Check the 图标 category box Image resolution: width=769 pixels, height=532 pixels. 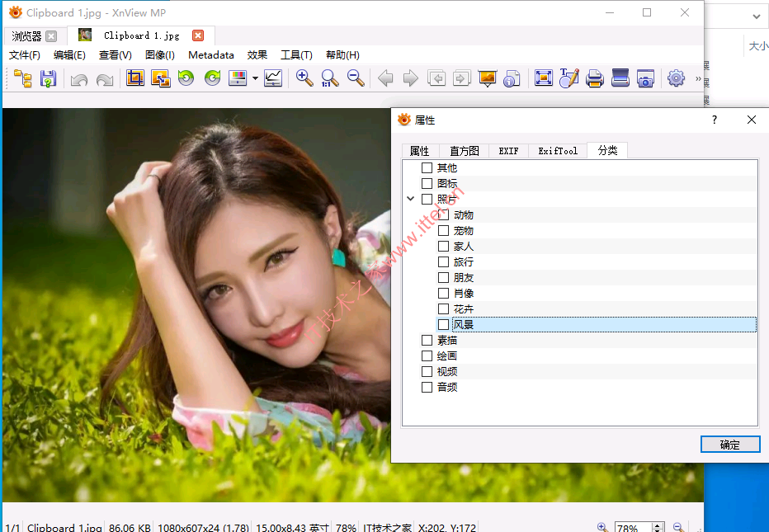[427, 184]
